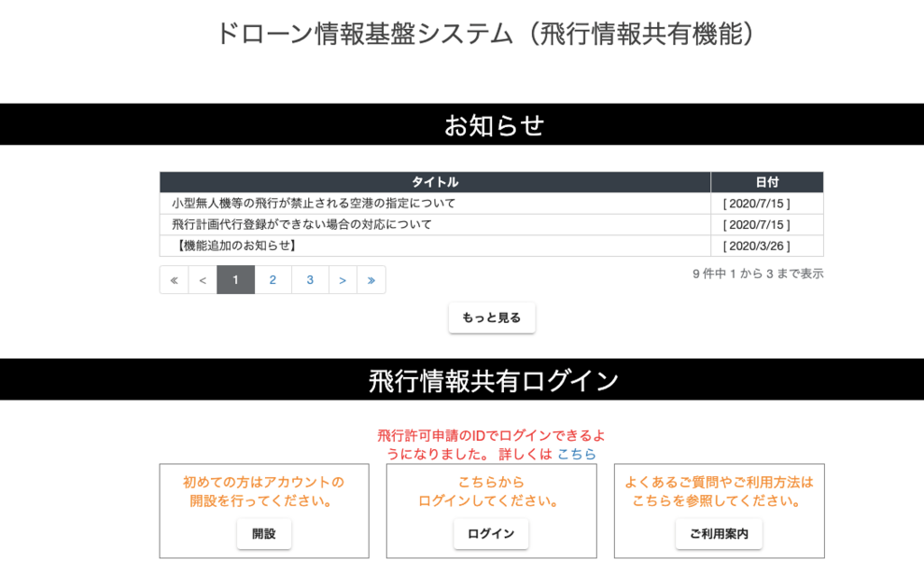Viewport: 924px width, 578px height.
Task: Open the ご利用案内 guide button
Action: (x=719, y=534)
